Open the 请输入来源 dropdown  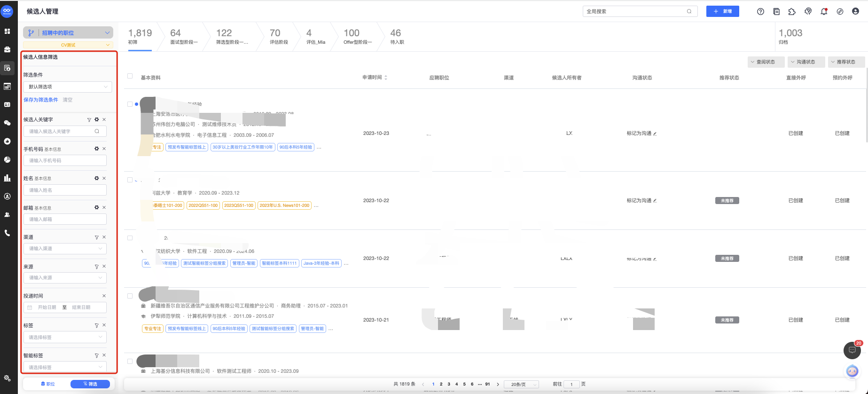(65, 277)
